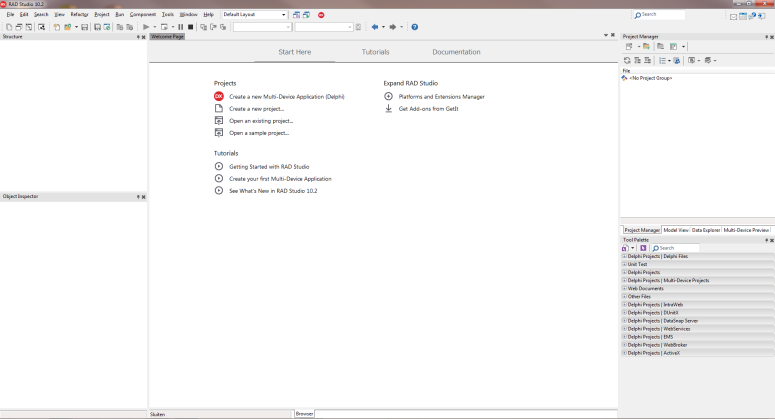Click the envelope icon near the top right

(733, 17)
